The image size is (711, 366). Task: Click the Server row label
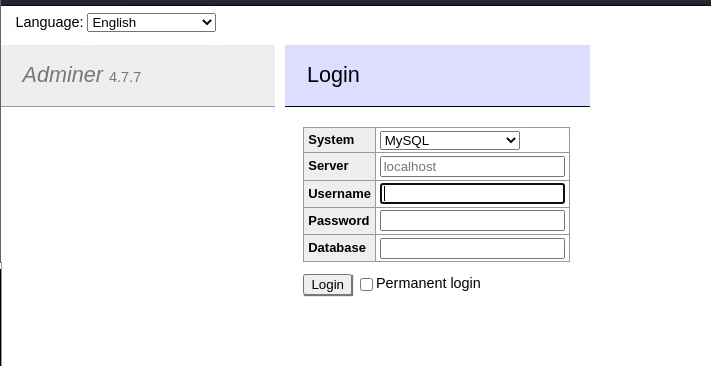point(328,166)
